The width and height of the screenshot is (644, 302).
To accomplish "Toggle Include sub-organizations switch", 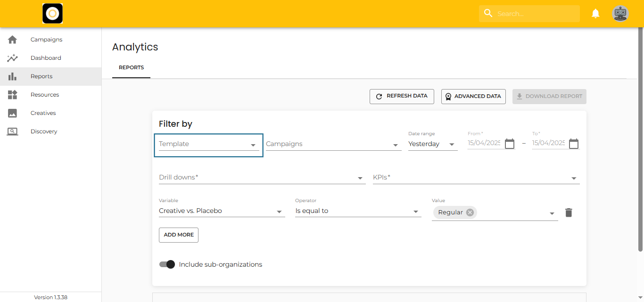I will click(167, 264).
